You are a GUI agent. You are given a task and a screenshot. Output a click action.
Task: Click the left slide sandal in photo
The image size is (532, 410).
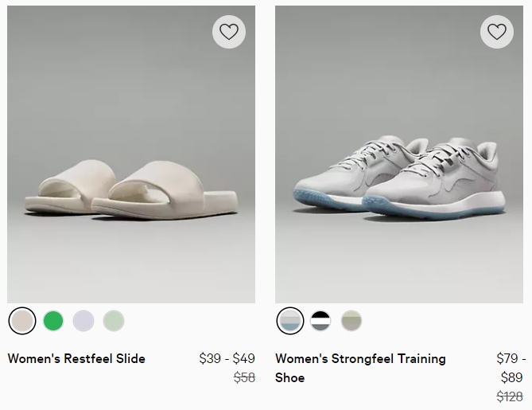[68, 187]
